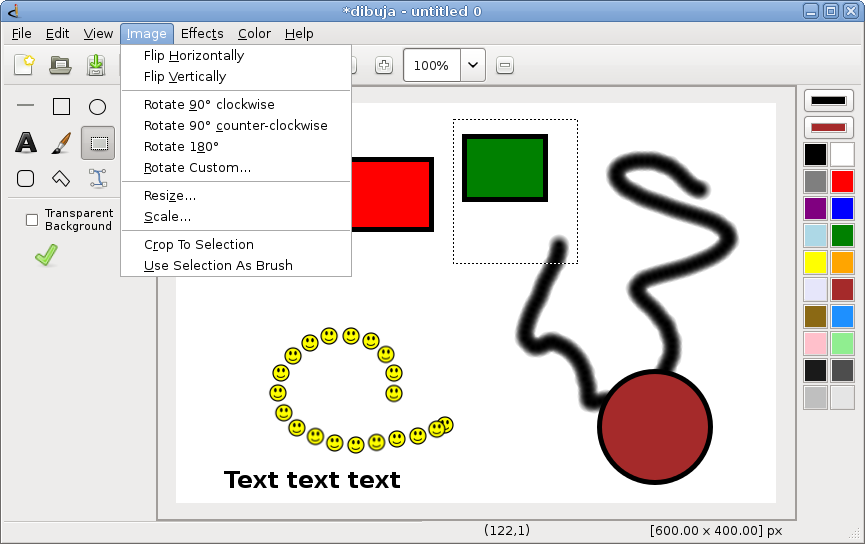Choose Scale... from Image menu
865x544 pixels.
[x=236, y=217]
